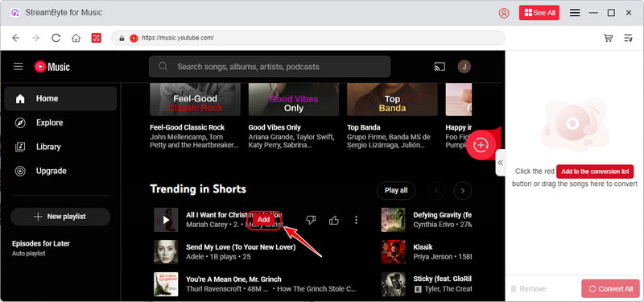The width and height of the screenshot is (644, 302).
Task: Click the red service switch icon in toolbar
Action: click(x=96, y=38)
